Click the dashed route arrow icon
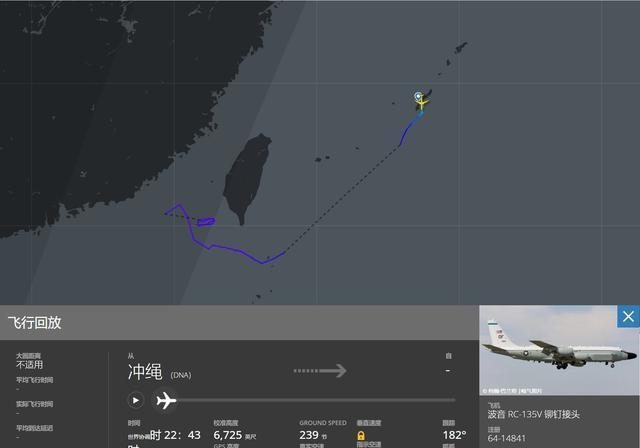 coord(320,371)
